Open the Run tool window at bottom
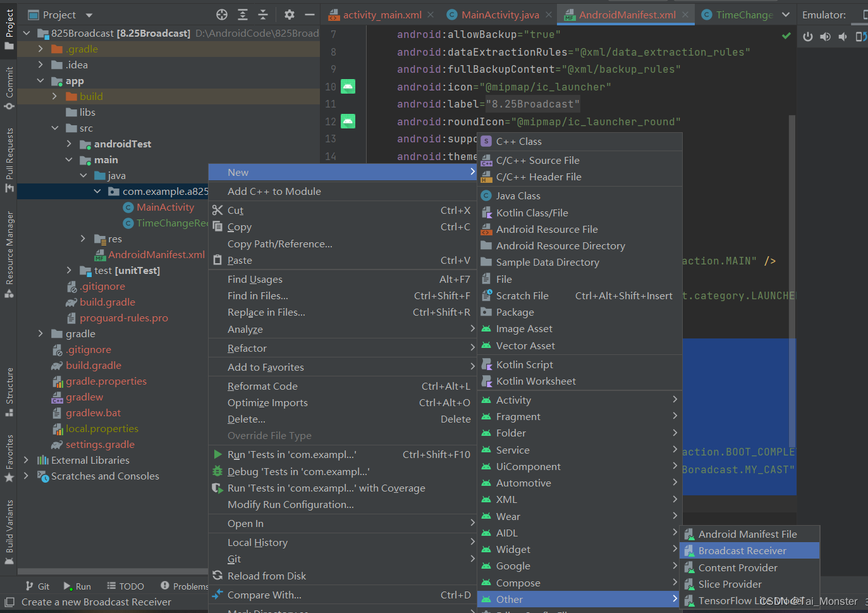The image size is (868, 613). (77, 586)
